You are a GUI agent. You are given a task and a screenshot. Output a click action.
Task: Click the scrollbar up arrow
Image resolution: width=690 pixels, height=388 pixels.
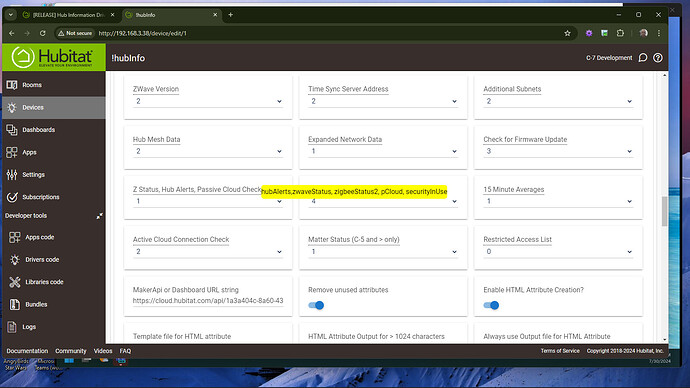pyautogui.click(x=664, y=75)
